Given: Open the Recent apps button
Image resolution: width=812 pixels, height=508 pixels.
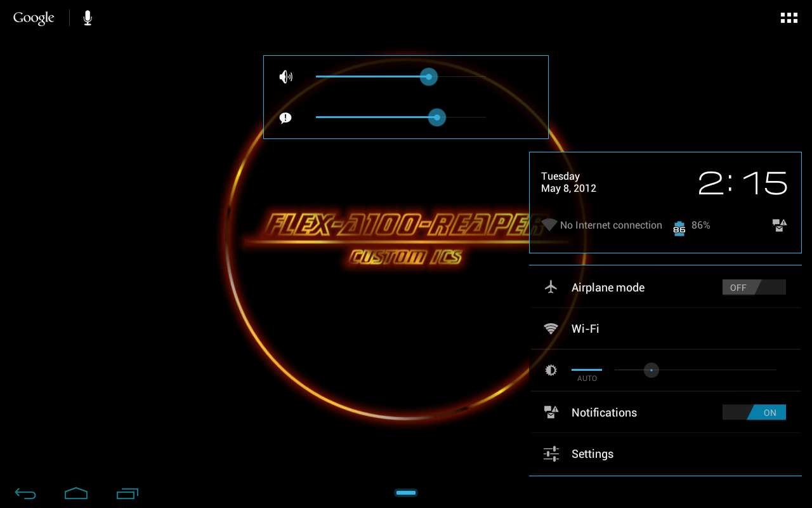Looking at the screenshot, I should [128, 493].
